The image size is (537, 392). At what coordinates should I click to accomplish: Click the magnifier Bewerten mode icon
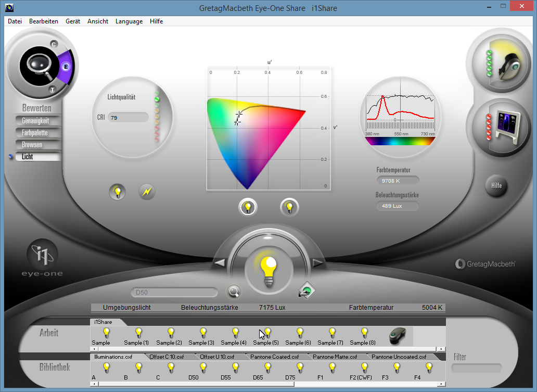tap(39, 66)
